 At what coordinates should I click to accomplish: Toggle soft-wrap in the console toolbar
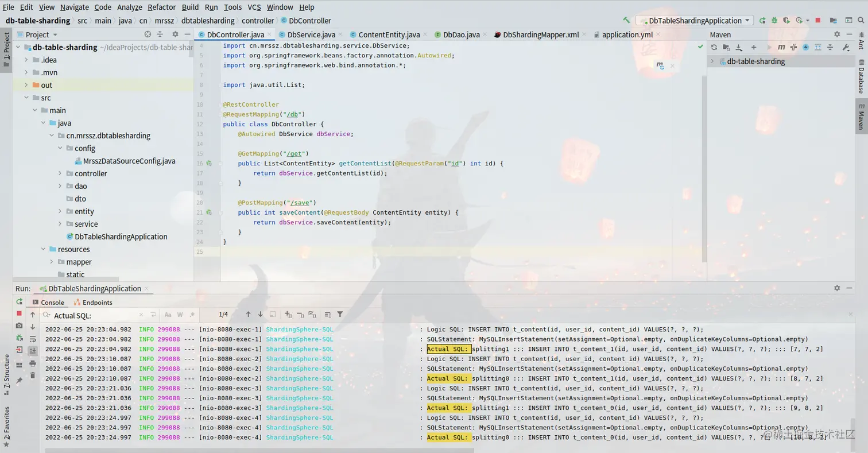tap(33, 339)
